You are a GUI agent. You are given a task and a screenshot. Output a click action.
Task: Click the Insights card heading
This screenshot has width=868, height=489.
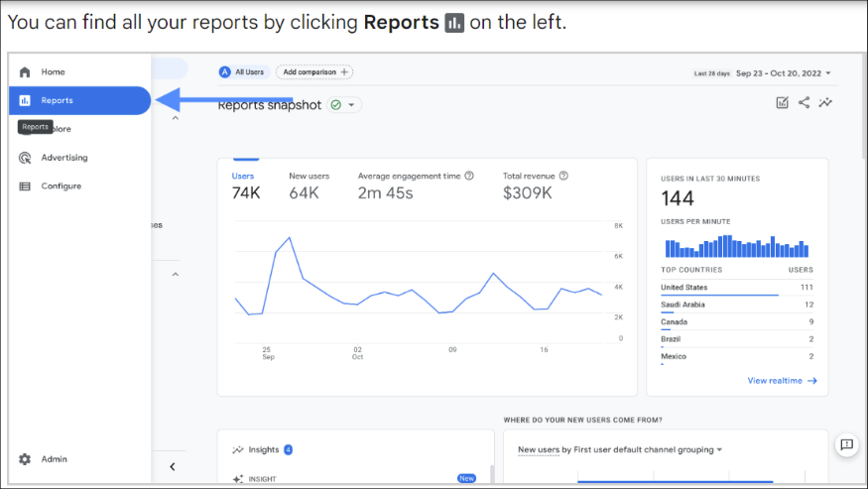point(264,449)
